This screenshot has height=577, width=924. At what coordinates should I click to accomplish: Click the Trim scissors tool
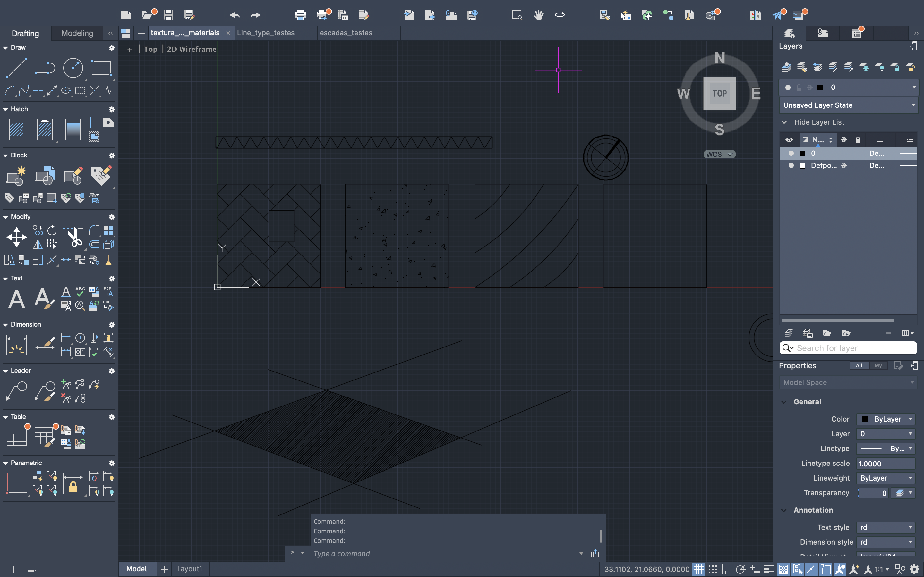click(74, 237)
